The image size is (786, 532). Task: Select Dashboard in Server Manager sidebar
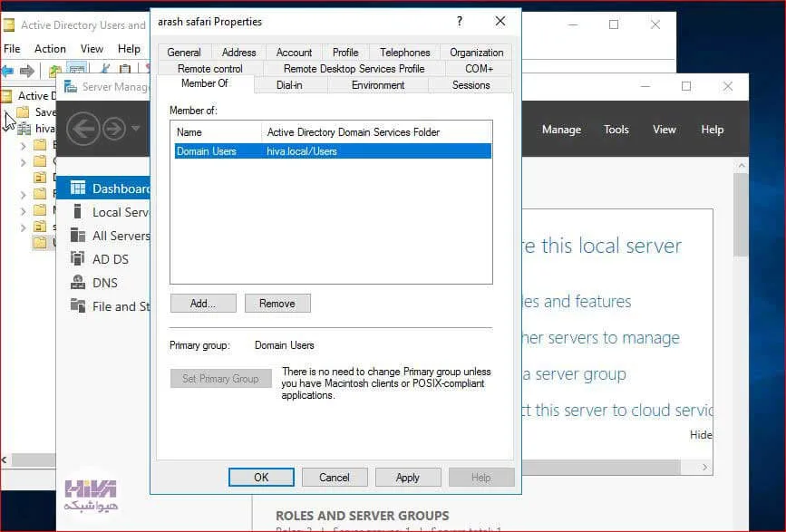point(103,189)
